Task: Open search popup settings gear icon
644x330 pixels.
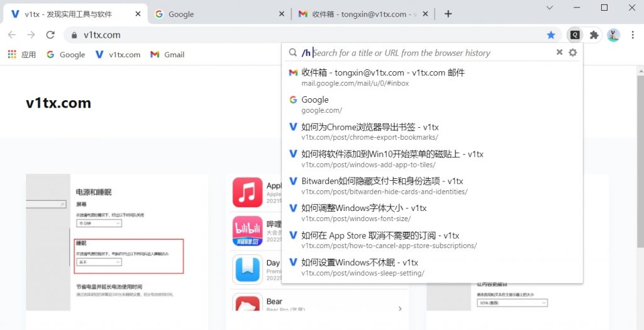Action: pos(572,53)
